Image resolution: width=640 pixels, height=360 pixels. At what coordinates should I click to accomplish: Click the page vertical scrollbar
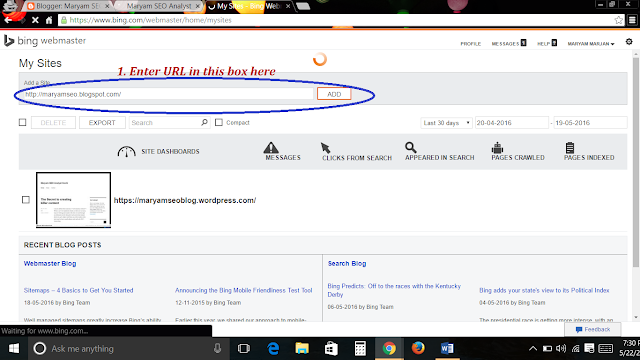(x=636, y=163)
